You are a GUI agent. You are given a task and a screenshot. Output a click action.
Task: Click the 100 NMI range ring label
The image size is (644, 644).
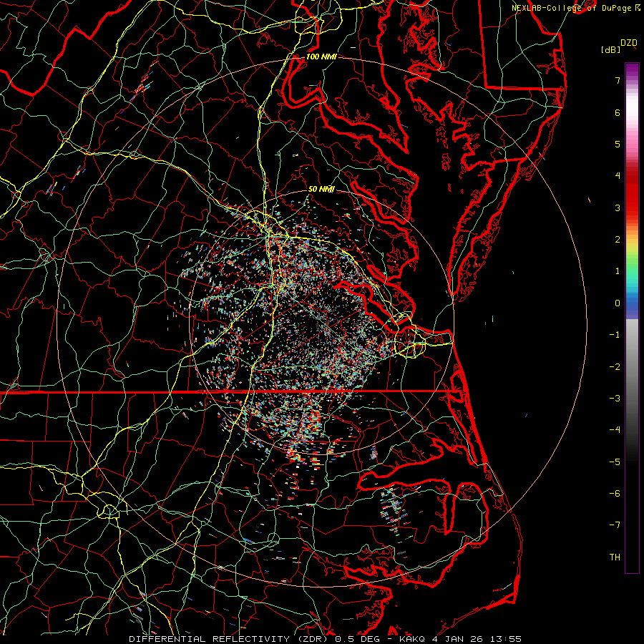321,57
